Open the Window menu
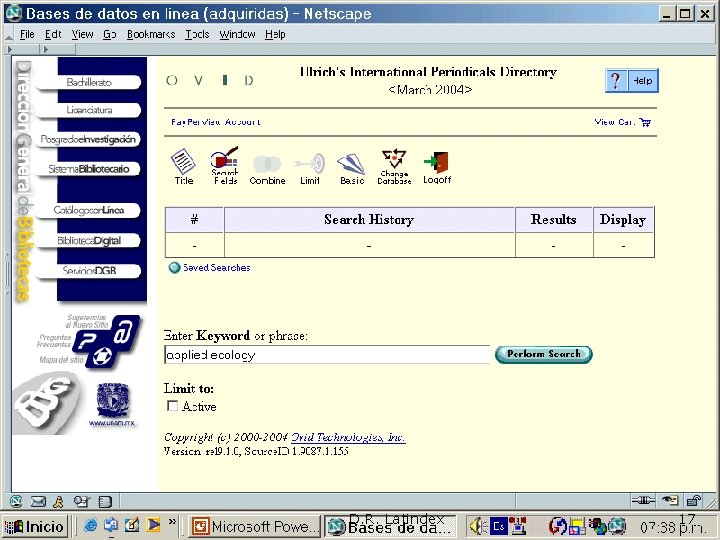The image size is (720, 540). click(237, 34)
